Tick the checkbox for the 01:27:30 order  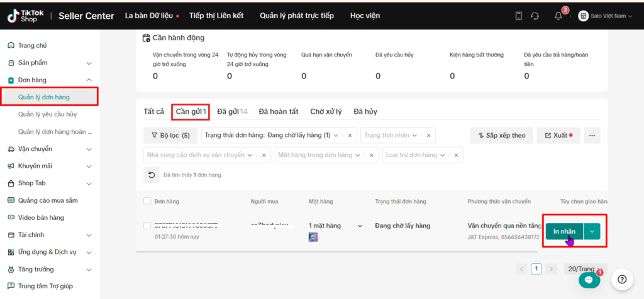tap(147, 226)
